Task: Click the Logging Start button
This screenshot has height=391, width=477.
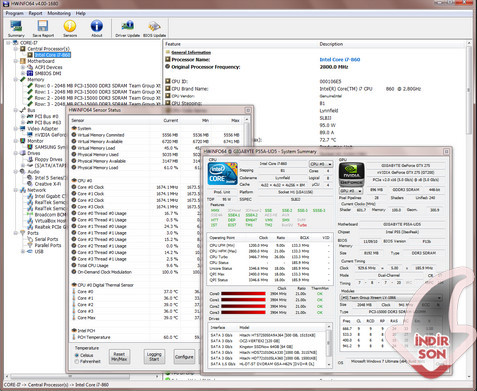Action: [154, 356]
